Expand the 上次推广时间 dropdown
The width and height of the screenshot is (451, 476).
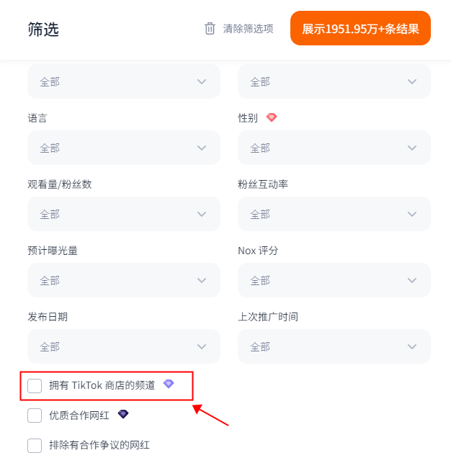click(334, 346)
